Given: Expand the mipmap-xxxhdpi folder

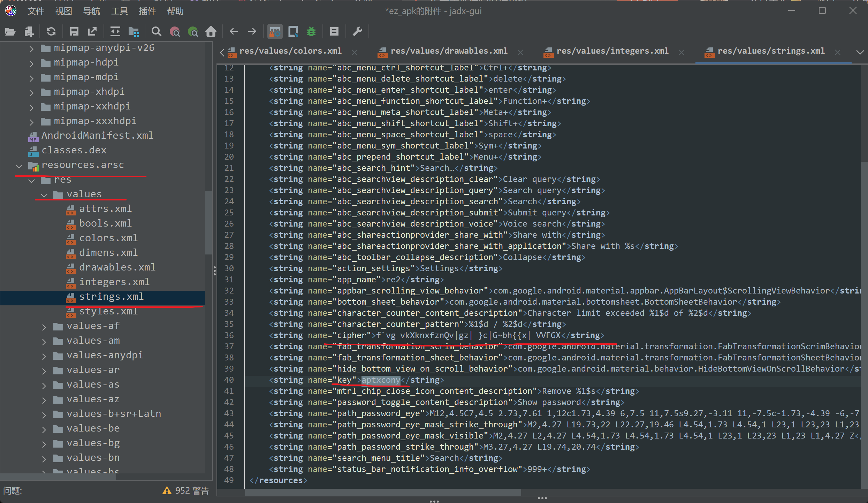Looking at the screenshot, I should pos(32,122).
